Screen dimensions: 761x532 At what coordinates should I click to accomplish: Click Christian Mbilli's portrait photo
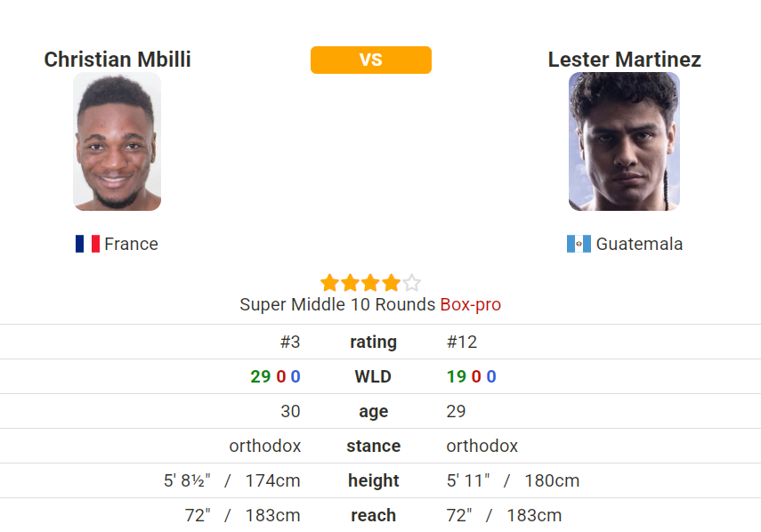117,141
